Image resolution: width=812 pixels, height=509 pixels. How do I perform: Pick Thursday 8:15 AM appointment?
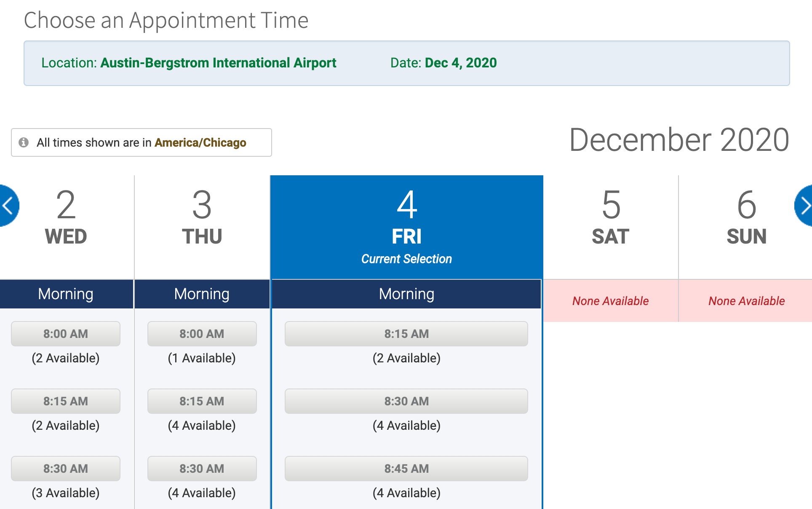pos(202,401)
